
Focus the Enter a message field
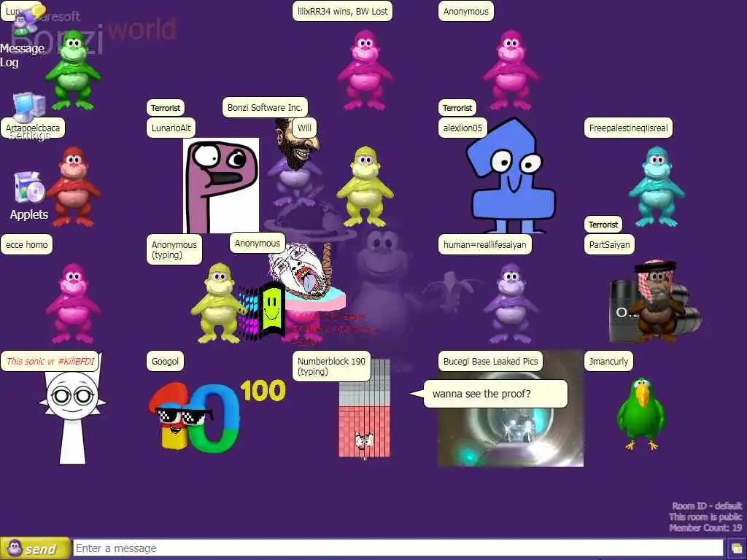click(x=398, y=548)
